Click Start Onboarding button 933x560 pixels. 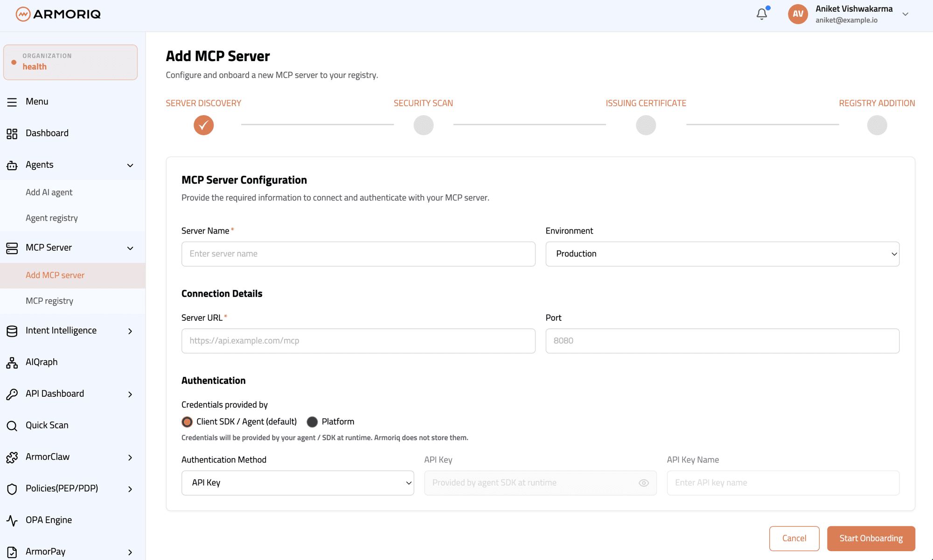pyautogui.click(x=871, y=539)
